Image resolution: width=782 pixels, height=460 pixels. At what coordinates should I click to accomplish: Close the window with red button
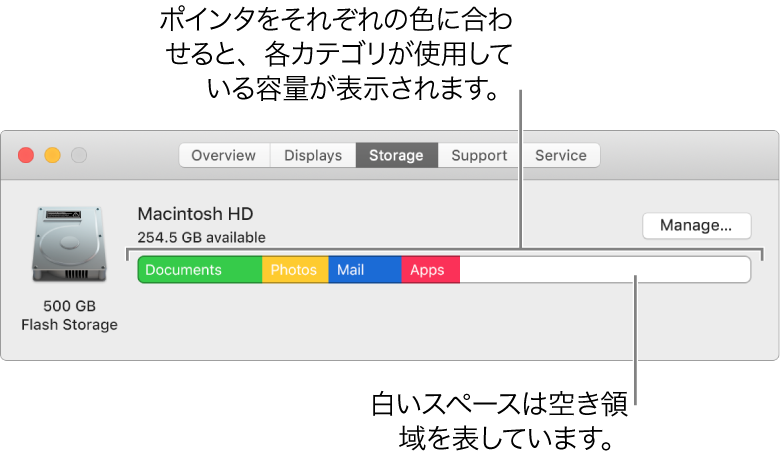(x=26, y=155)
